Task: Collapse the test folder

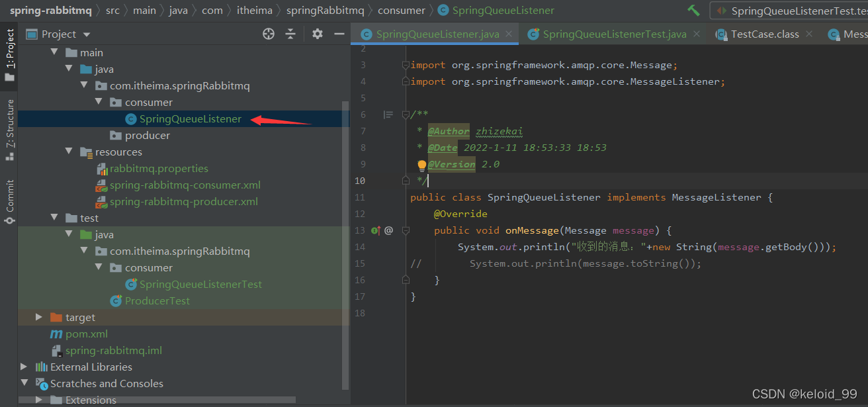Action: pyautogui.click(x=54, y=218)
